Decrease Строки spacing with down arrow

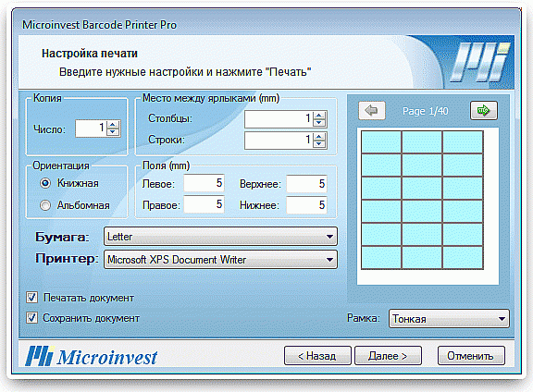tap(319, 144)
